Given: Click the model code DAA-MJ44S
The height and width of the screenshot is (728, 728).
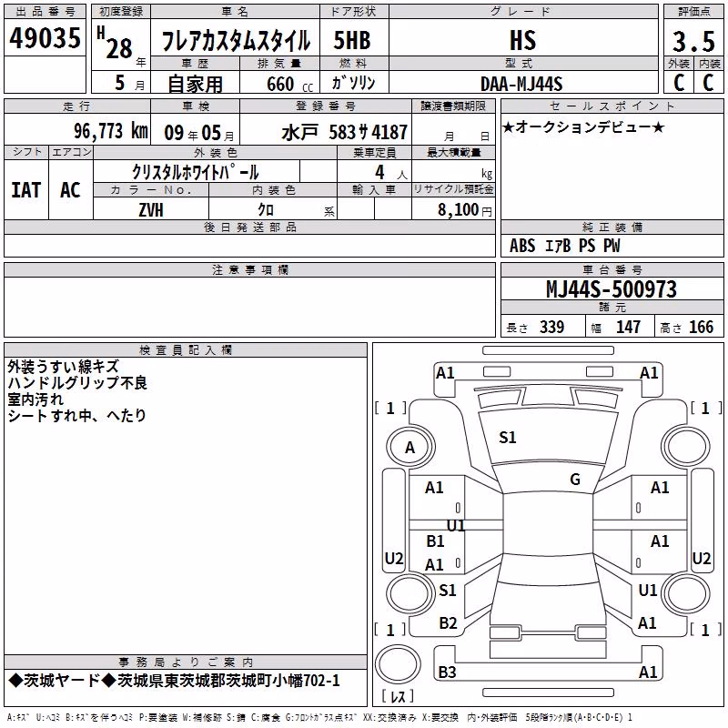Looking at the screenshot, I should 521,84.
